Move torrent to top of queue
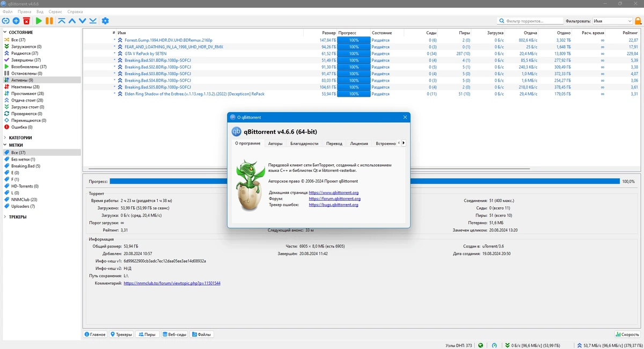Viewport: 644px width, 349px height. click(x=62, y=21)
